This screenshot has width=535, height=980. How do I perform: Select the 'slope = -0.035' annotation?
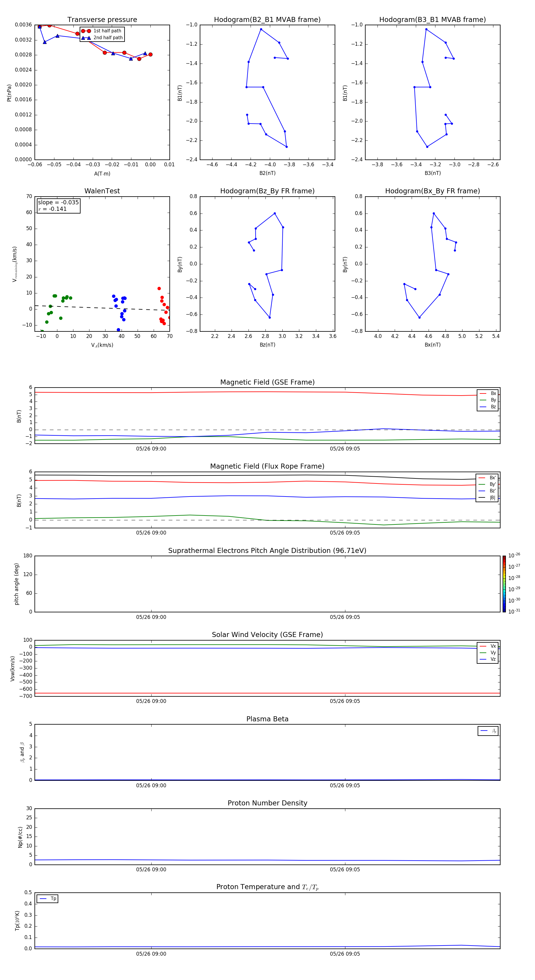[58, 203]
